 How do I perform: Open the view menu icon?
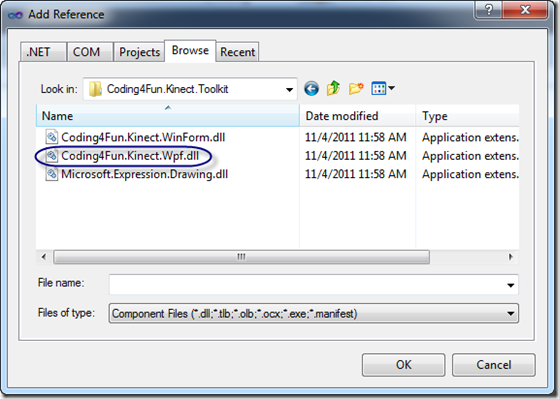[379, 88]
